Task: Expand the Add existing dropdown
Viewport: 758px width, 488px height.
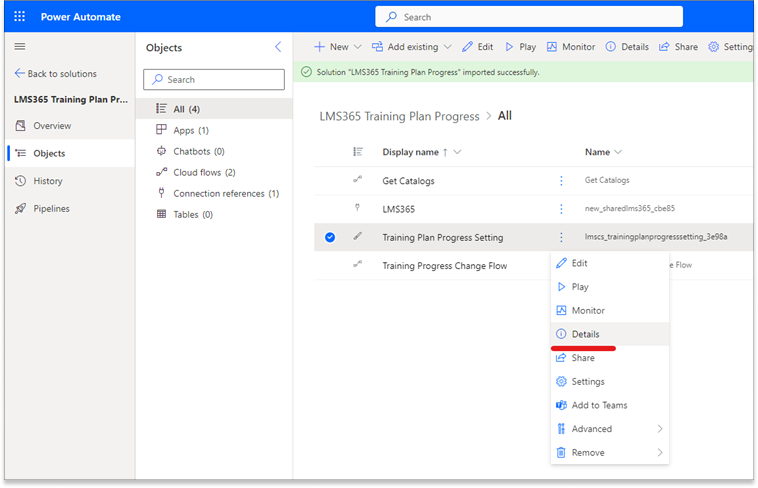Action: pyautogui.click(x=446, y=47)
